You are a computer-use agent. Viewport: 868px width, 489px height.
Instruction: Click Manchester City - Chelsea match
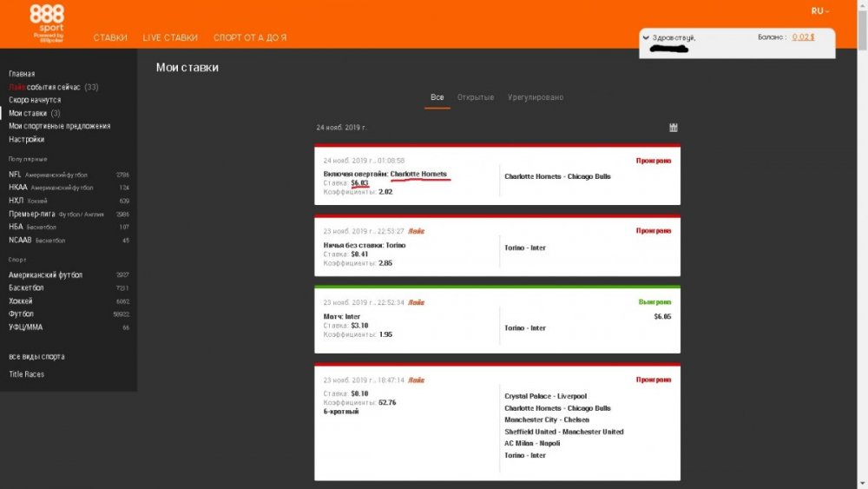tap(546, 420)
